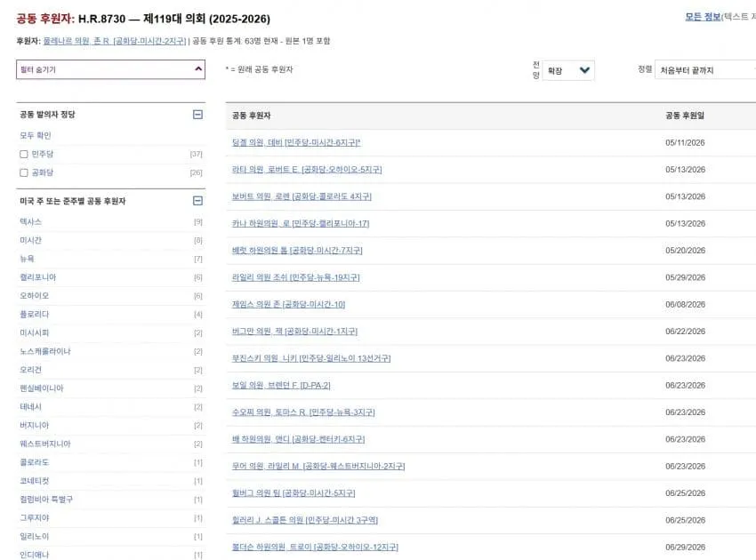Open 배럿 하원의원 톰 cosponsor page
Viewport: 756px width, 560px height.
pos(297,251)
